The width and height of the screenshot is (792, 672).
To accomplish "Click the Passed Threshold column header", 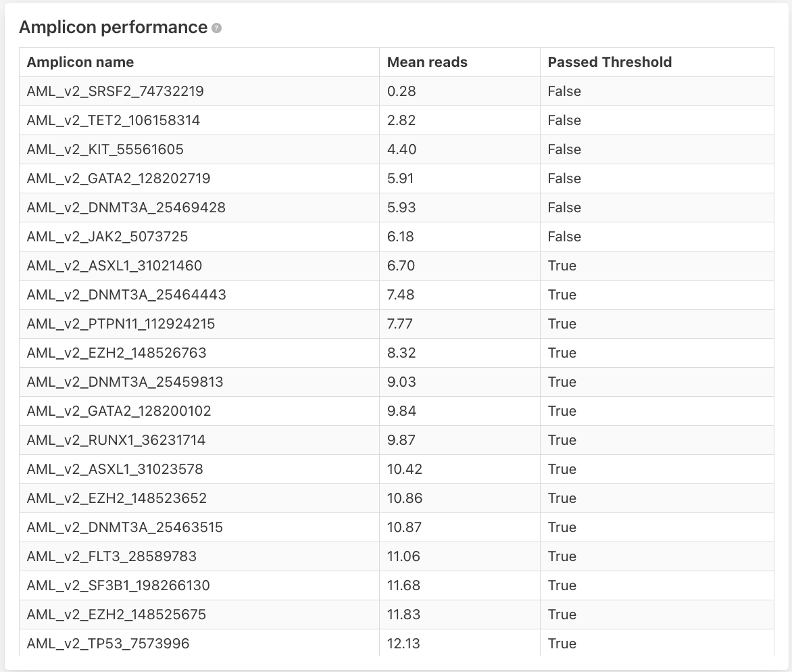I will click(x=610, y=62).
